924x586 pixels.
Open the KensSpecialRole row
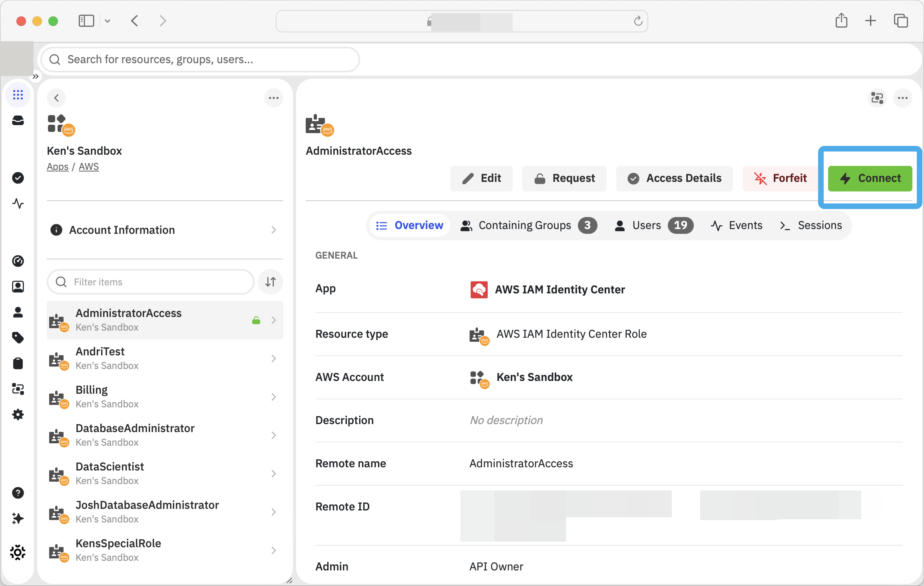165,550
